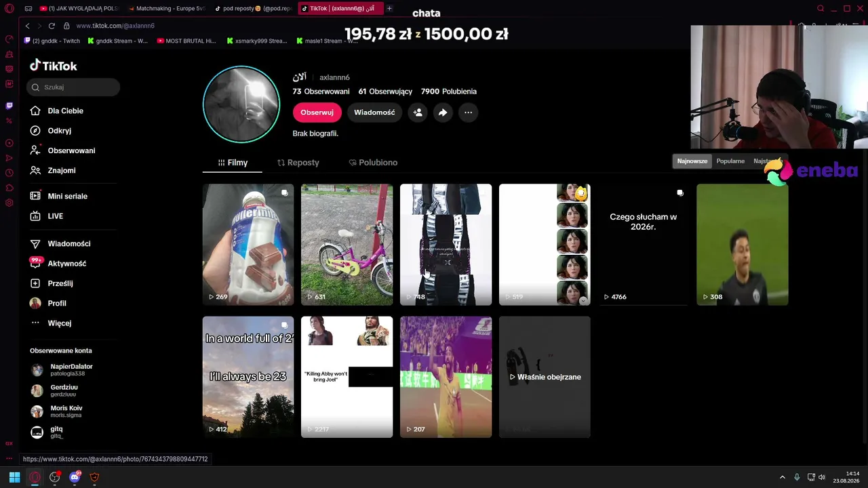
Task: Expand the Więcej menu
Action: (59, 323)
